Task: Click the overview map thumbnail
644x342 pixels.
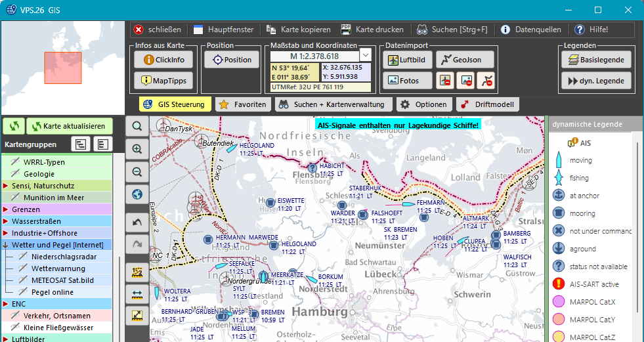Action: 62,64
